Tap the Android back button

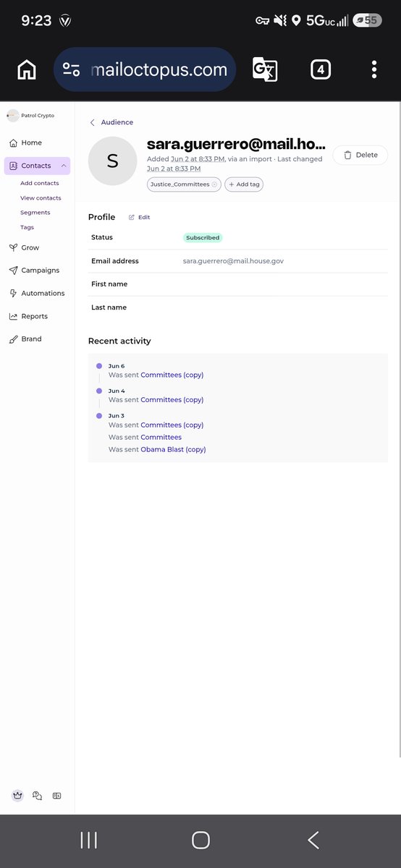313,840
